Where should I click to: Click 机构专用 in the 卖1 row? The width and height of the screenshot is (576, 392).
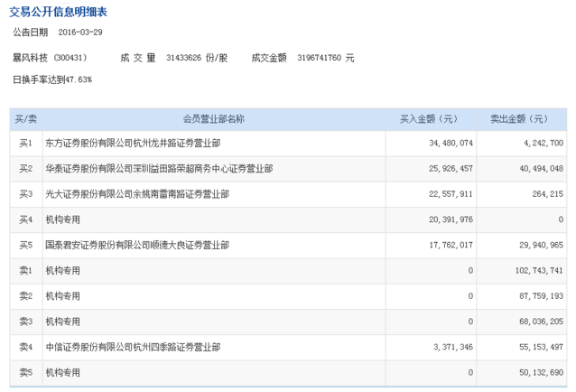[63, 271]
